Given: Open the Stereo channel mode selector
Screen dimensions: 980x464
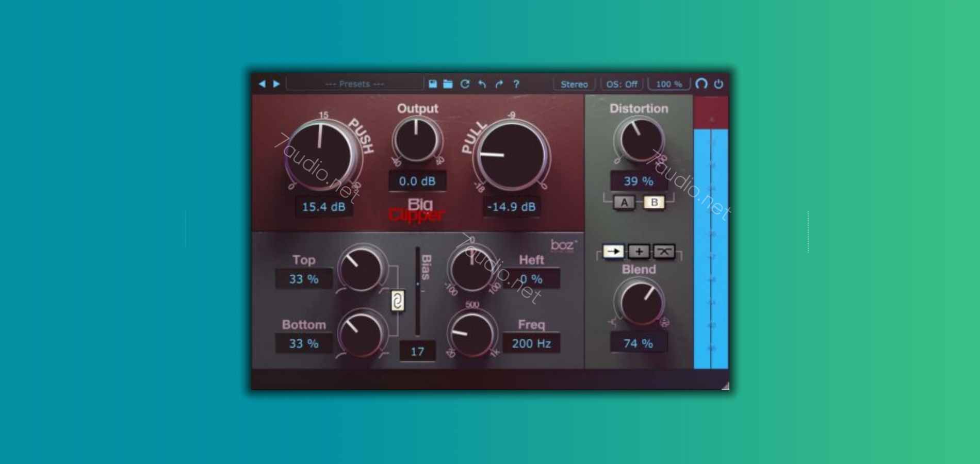Looking at the screenshot, I should tap(574, 84).
